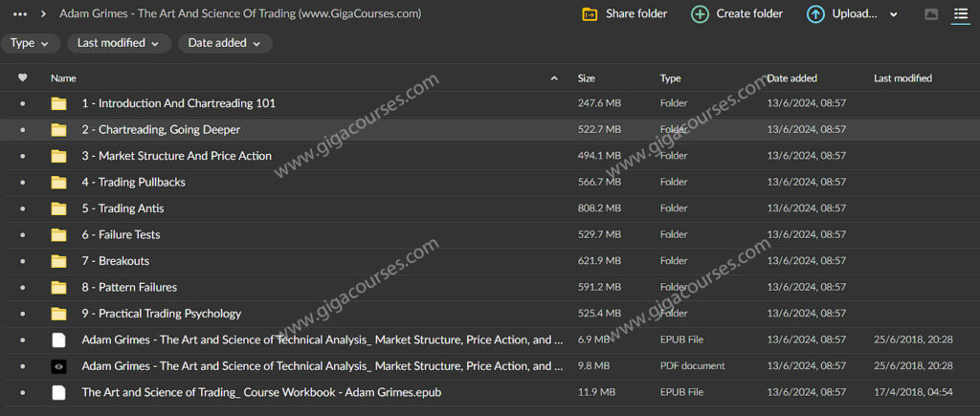
Task: Select the 9 - Practical Trading Psychology folder
Action: (x=161, y=314)
